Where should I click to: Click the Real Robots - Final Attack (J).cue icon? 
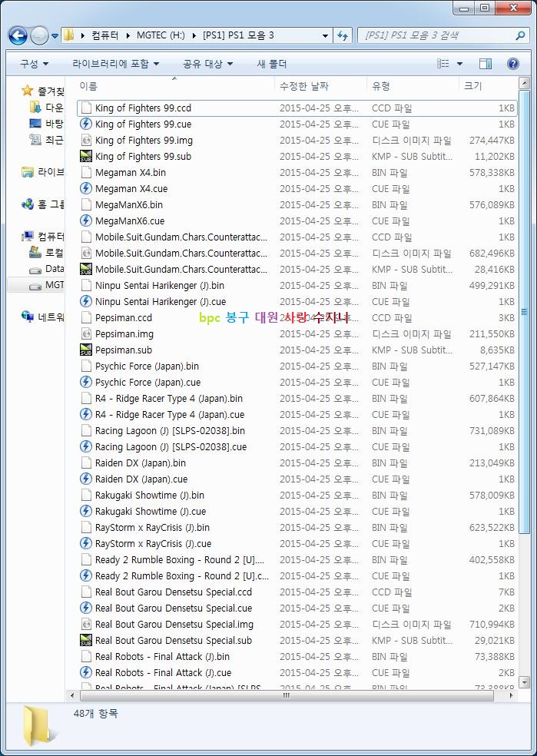86,672
